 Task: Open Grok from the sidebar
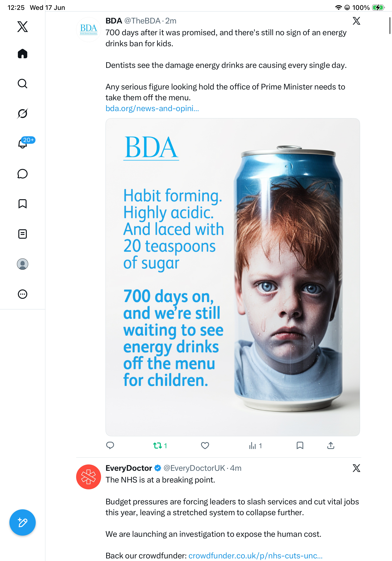23,113
